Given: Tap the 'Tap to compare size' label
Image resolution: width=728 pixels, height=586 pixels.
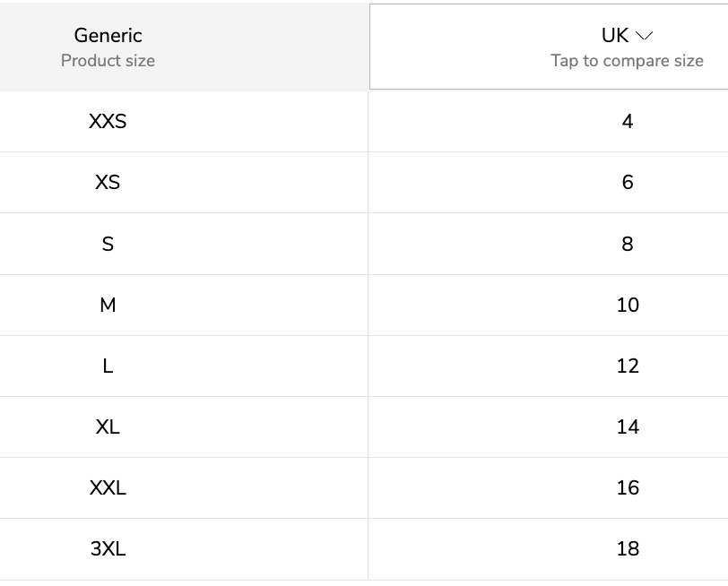Looking at the screenshot, I should (x=627, y=61).
